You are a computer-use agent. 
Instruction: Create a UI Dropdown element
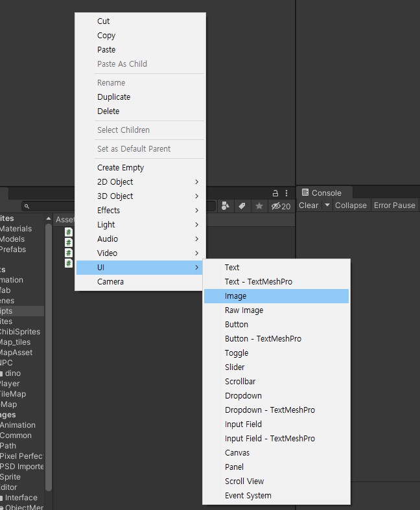[276, 396]
